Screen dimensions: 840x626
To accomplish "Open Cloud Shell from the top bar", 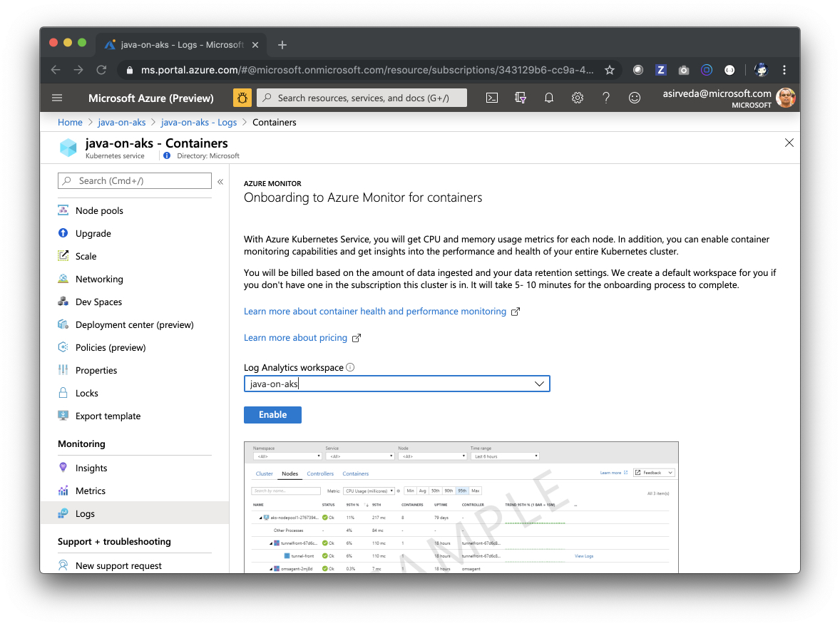I will [x=492, y=98].
